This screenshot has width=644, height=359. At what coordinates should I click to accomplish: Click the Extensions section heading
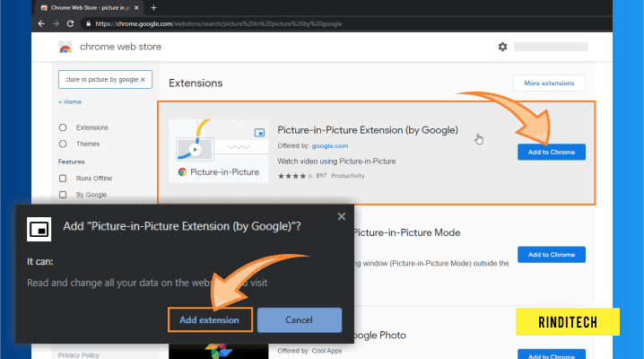196,83
